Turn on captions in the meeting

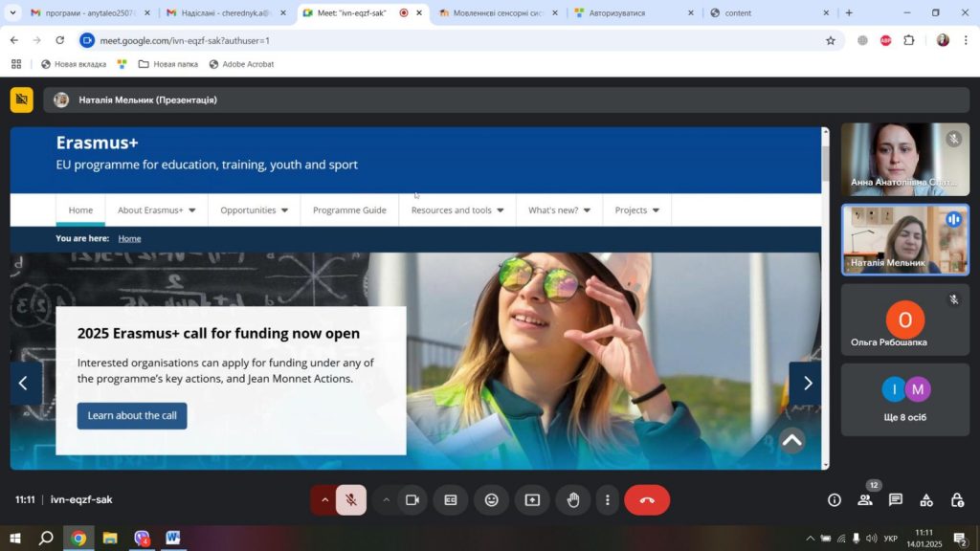point(451,499)
